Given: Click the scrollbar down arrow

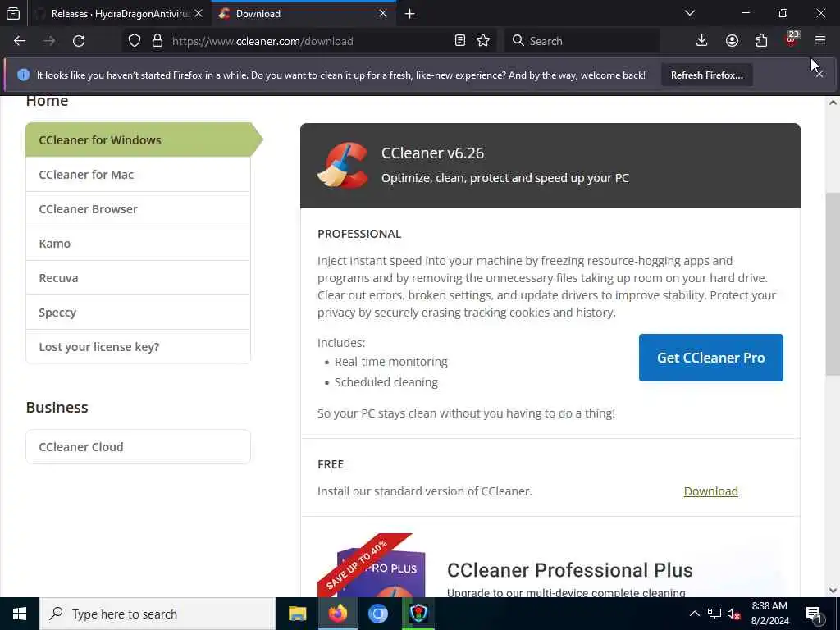Looking at the screenshot, I should pyautogui.click(x=833, y=591).
